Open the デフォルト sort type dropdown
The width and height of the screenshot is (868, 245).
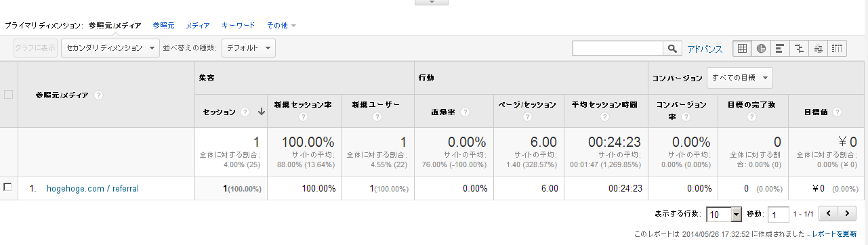click(247, 48)
